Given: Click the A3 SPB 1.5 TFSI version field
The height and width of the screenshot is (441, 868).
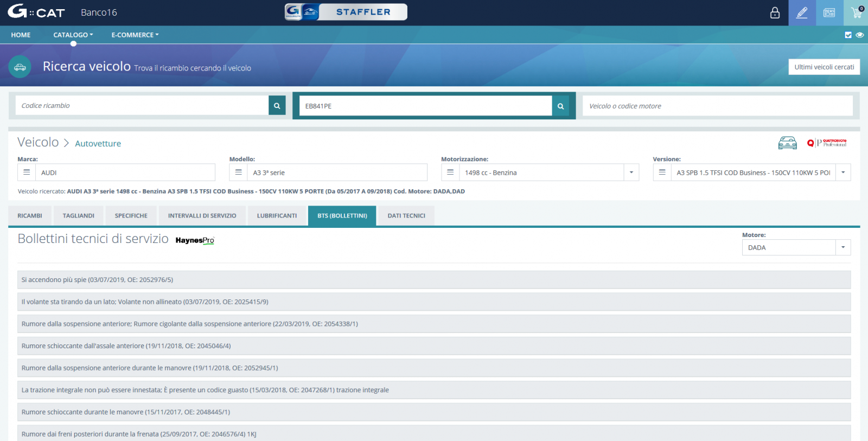Looking at the screenshot, I should pos(753,172).
